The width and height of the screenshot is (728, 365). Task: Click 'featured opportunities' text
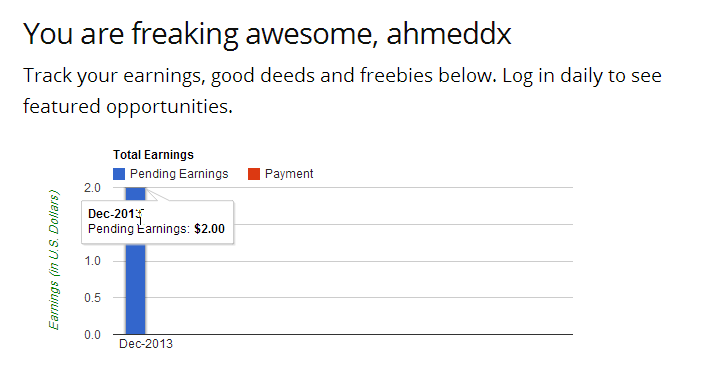click(x=128, y=106)
